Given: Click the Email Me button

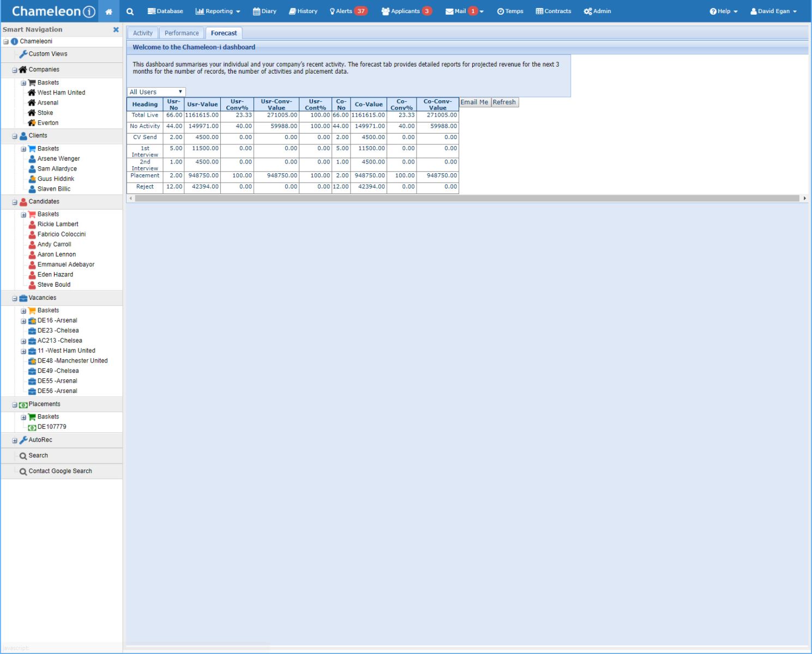Looking at the screenshot, I should coord(474,102).
